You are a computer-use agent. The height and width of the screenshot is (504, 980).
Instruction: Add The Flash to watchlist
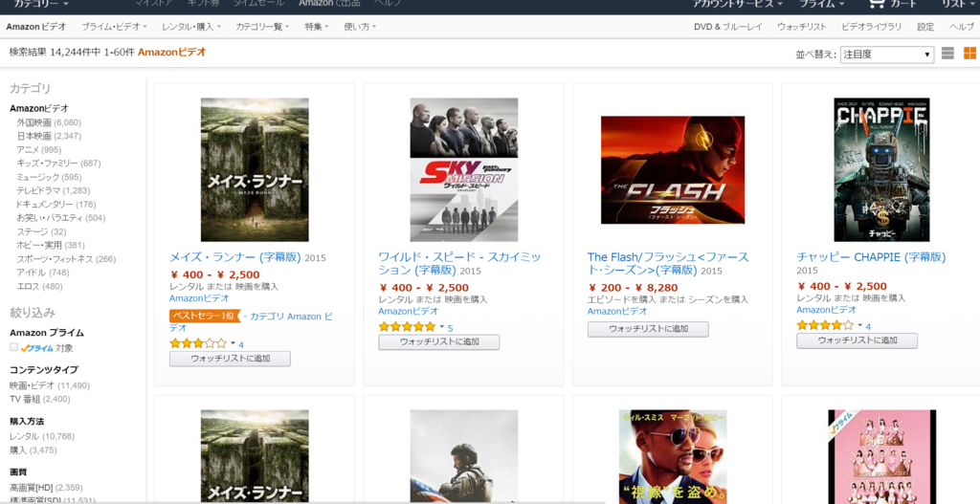tap(648, 329)
